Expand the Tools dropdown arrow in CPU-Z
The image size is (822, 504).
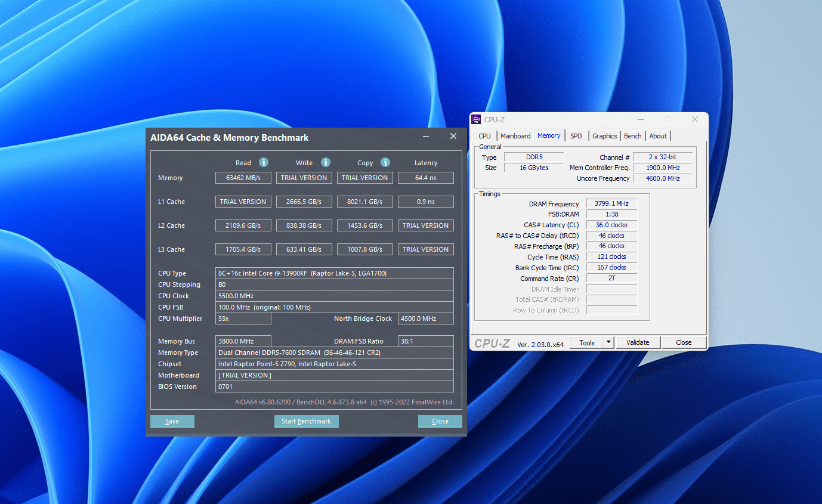(x=608, y=342)
